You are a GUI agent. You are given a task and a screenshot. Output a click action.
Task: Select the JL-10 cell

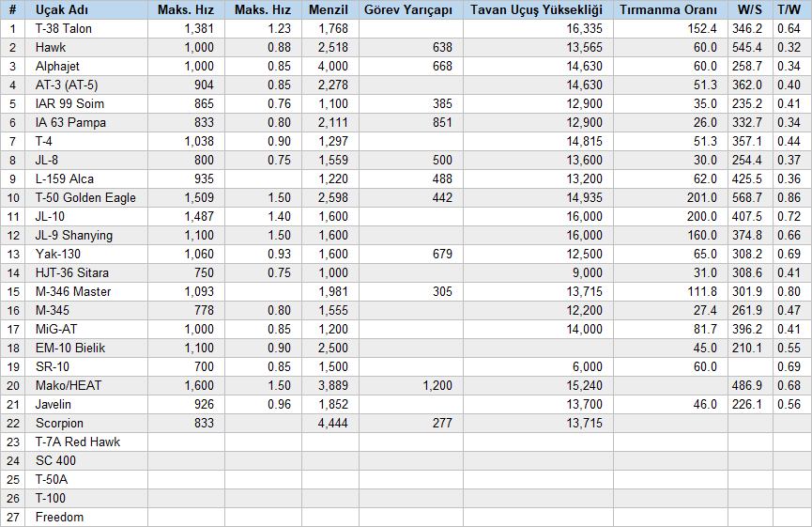click(x=86, y=217)
